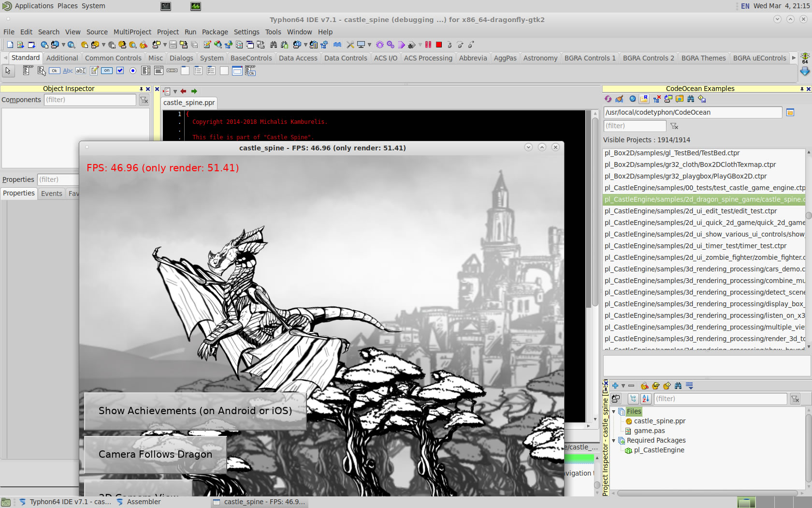Image resolution: width=812 pixels, height=508 pixels.
Task: Click the EN keyboard layout indicator
Action: (x=745, y=6)
